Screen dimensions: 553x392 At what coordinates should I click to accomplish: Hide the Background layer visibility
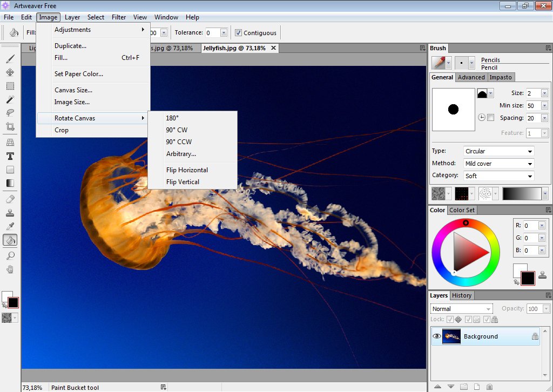[436, 336]
